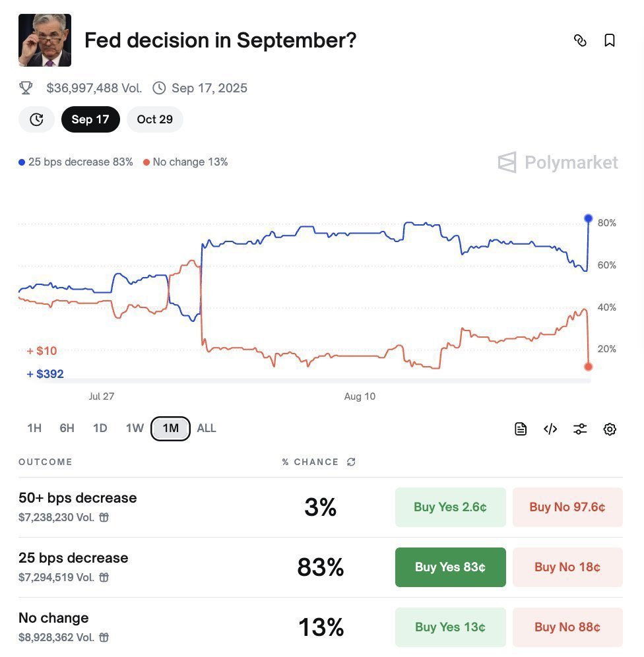Switch chart range to 1D
This screenshot has height=657, width=644.
[x=100, y=429]
